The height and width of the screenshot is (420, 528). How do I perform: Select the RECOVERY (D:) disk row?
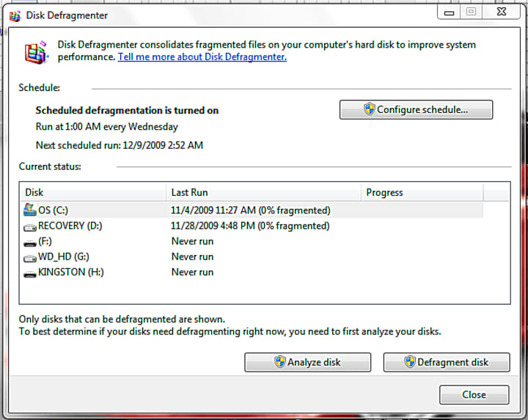[x=252, y=226]
